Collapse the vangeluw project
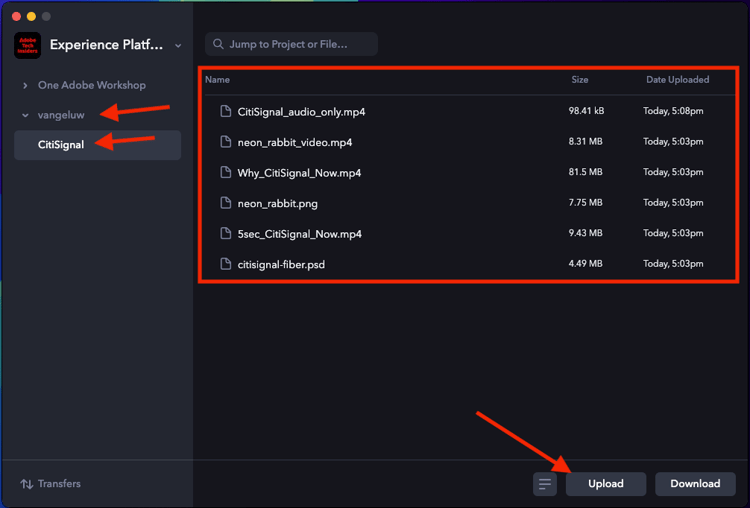The width and height of the screenshot is (750, 508). tap(25, 115)
